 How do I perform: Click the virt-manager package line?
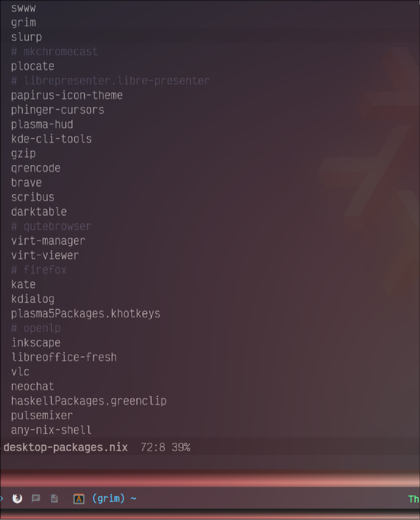pyautogui.click(x=48, y=241)
